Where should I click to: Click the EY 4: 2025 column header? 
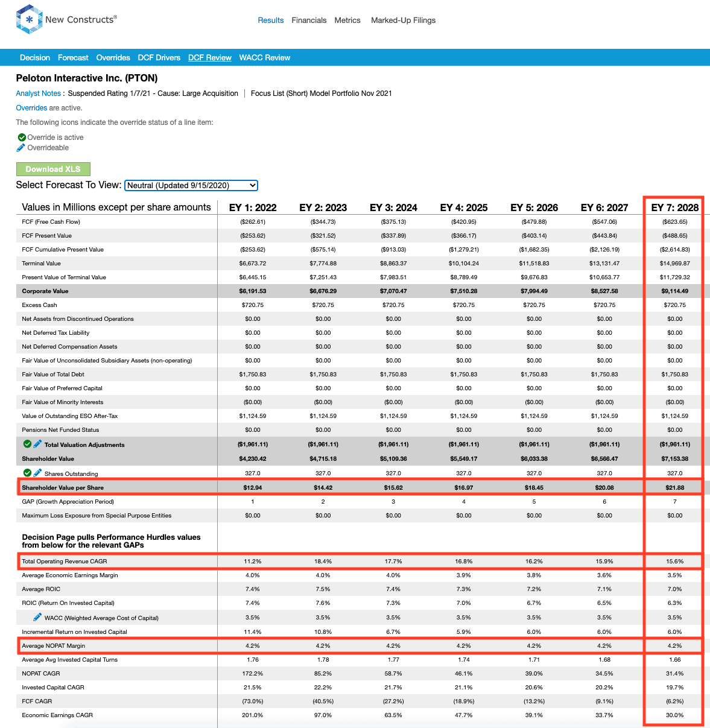(464, 207)
